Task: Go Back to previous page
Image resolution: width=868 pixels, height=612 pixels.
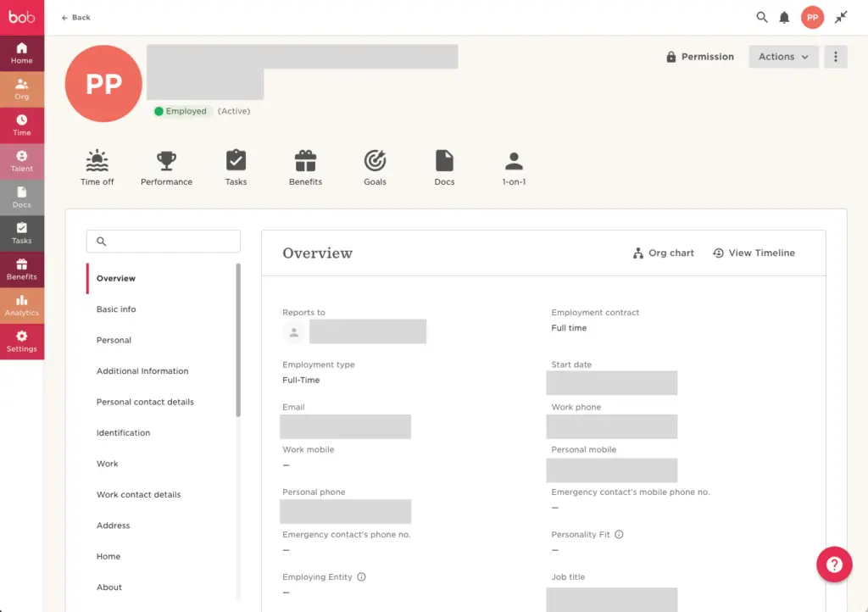Action: pyautogui.click(x=75, y=18)
